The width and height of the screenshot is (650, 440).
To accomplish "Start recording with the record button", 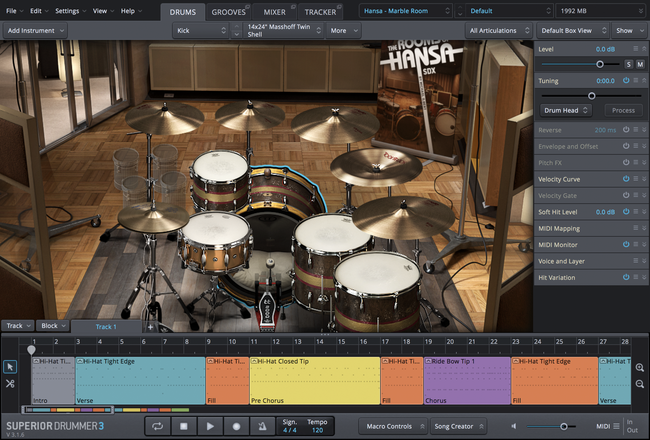I will point(236,426).
